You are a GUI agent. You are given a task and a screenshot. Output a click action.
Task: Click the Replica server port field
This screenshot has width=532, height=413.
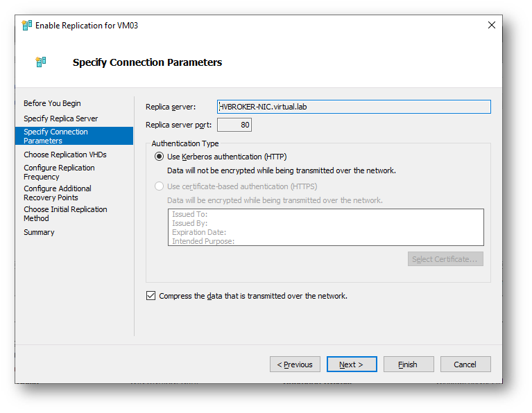(234, 125)
